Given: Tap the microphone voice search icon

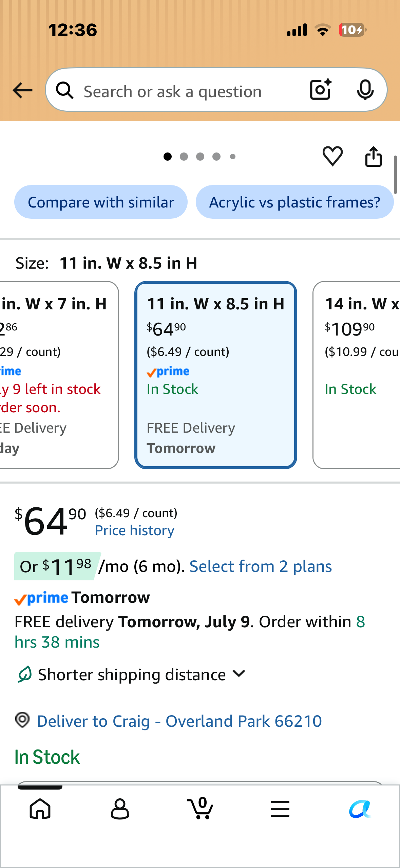Looking at the screenshot, I should [x=365, y=90].
